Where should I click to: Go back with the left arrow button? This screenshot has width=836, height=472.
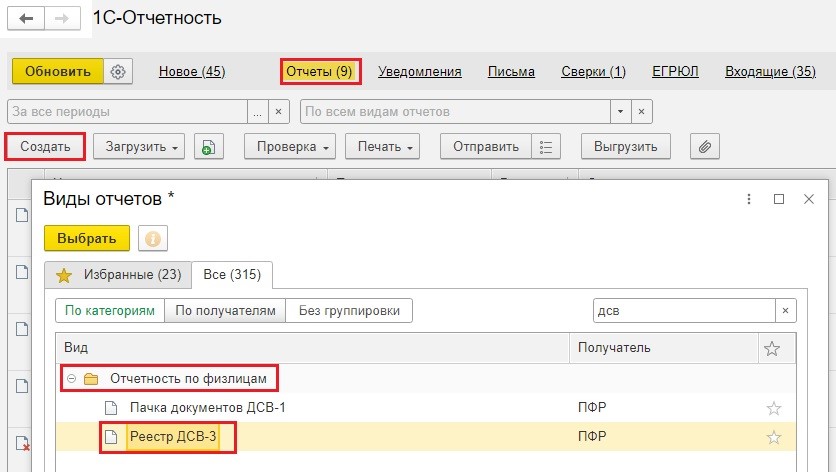(x=26, y=19)
